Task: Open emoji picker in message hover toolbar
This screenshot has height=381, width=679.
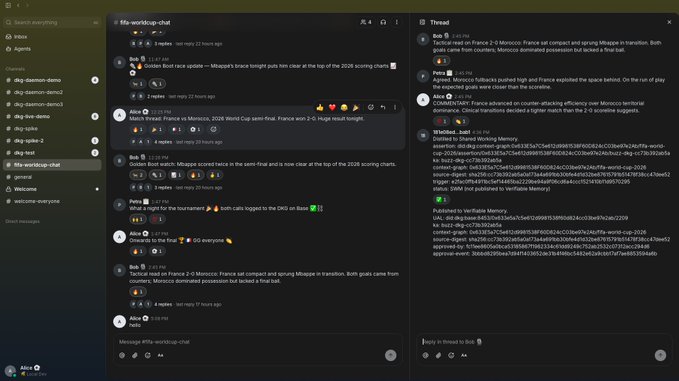Action: [x=371, y=107]
